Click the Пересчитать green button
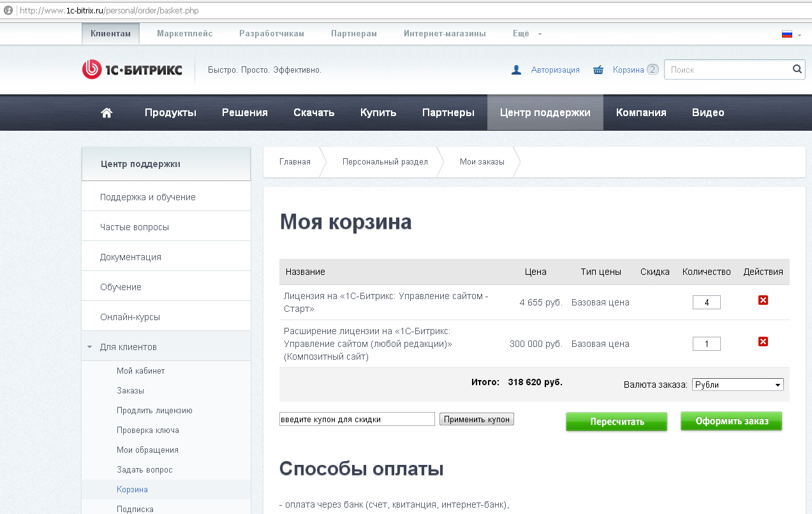 coord(617,422)
